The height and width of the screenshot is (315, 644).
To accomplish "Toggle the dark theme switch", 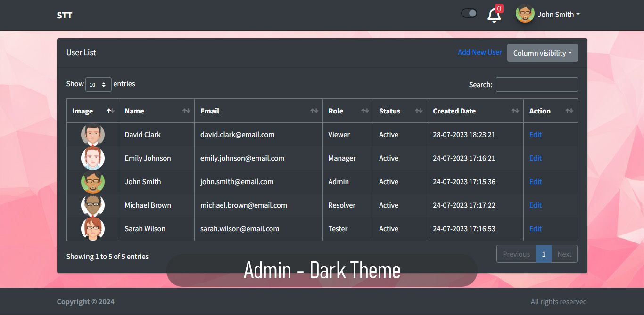I will coord(469,14).
